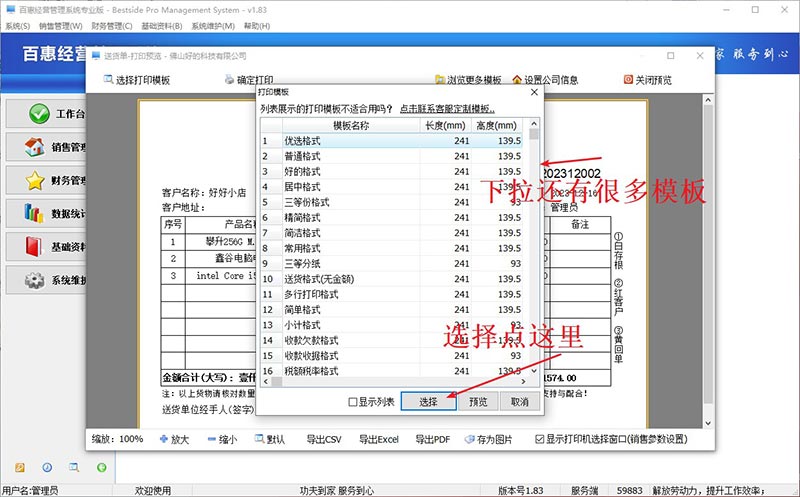Click 导出PDF button
This screenshot has width=800, height=497.
point(433,439)
